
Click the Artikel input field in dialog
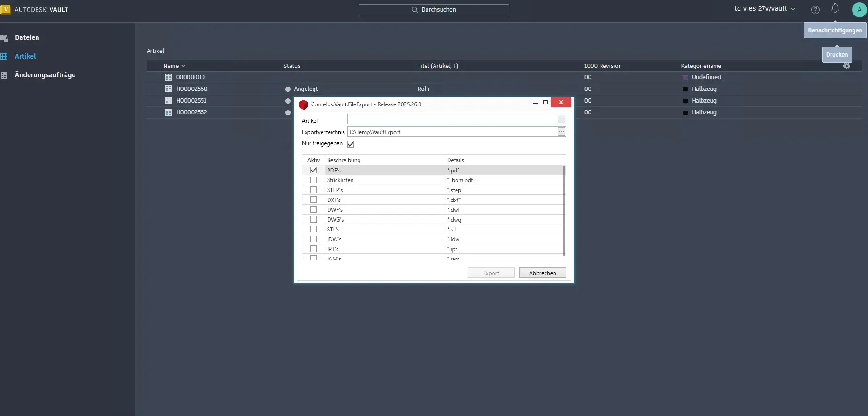452,119
